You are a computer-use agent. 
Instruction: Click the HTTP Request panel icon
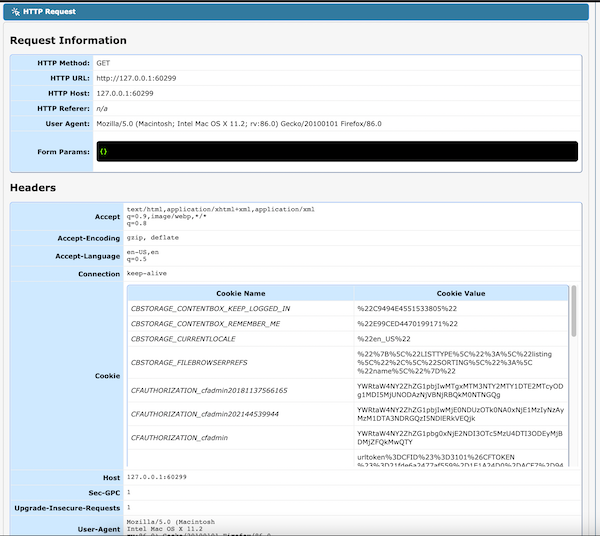click(x=15, y=12)
